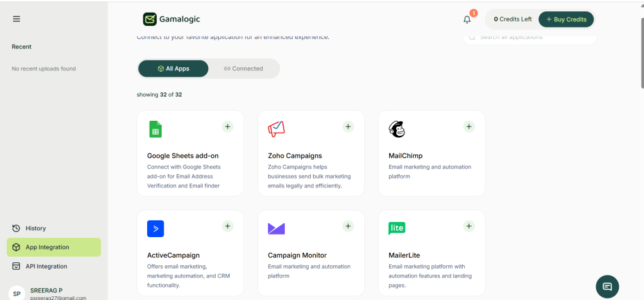This screenshot has width=644, height=300.
Task: Click the Buy Credits button
Action: tap(566, 19)
